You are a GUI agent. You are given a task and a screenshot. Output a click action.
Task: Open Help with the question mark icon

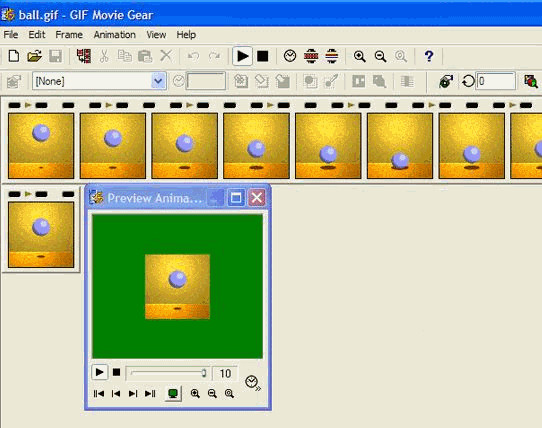click(429, 56)
